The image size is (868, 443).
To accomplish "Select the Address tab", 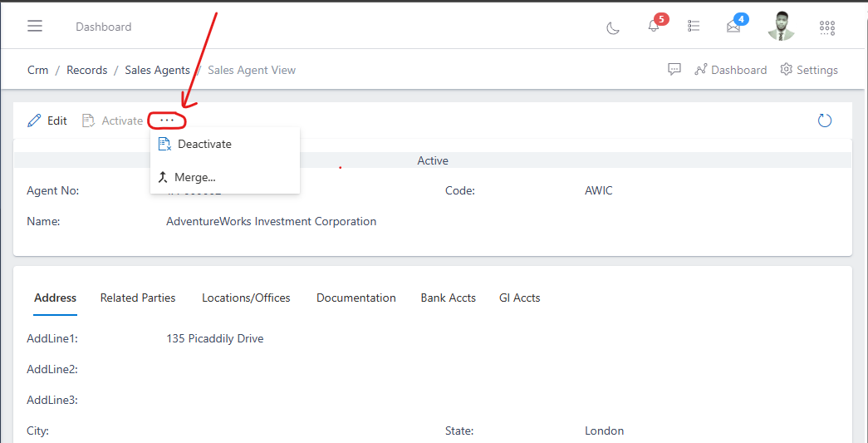I will coord(56,298).
